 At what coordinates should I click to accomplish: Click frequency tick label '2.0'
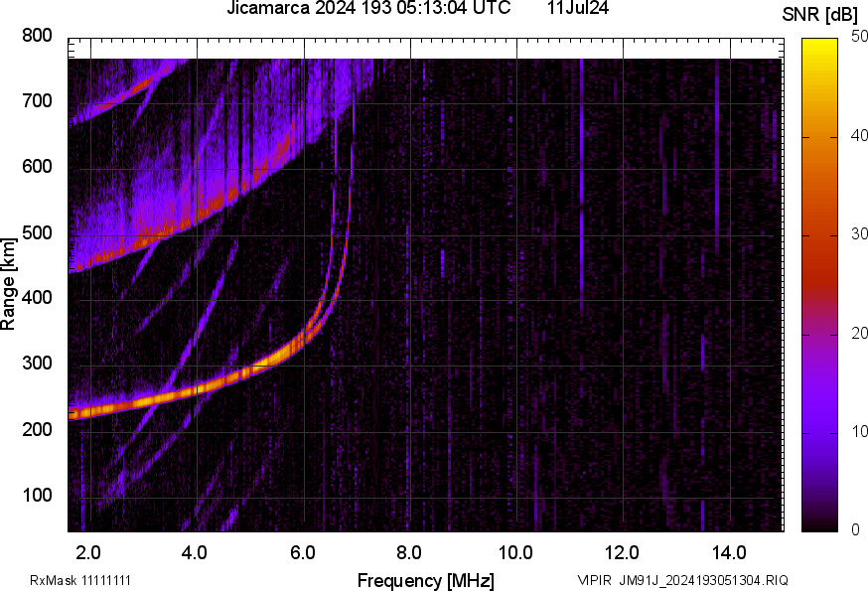point(88,553)
